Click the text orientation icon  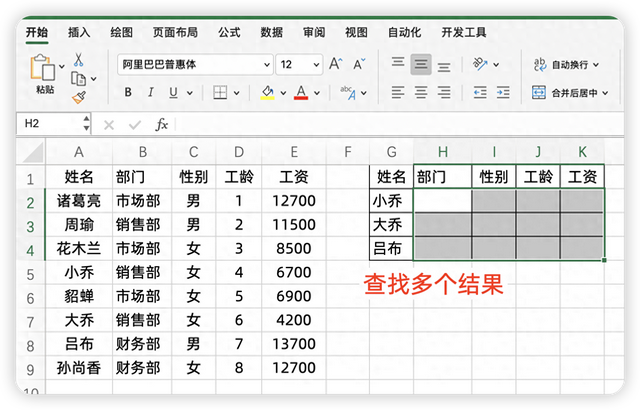pos(480,64)
